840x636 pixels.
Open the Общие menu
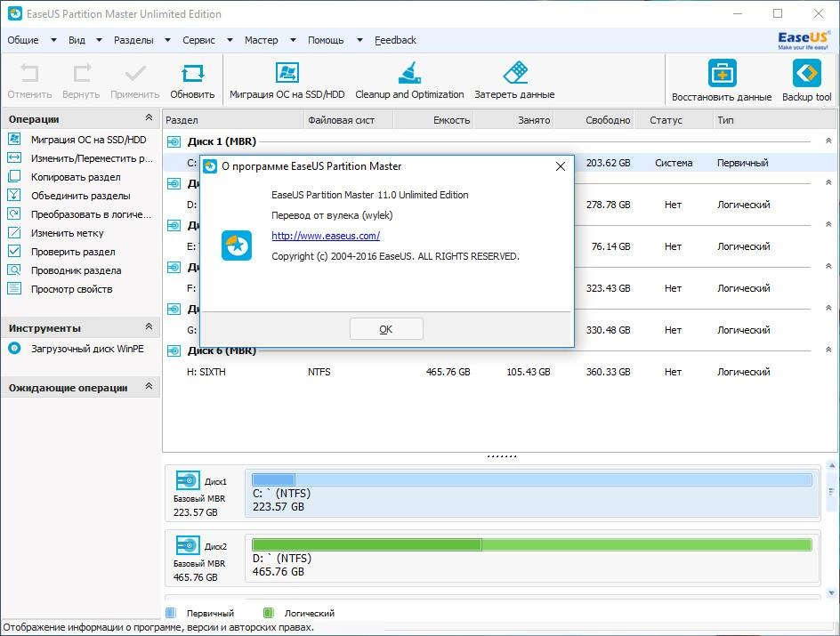(23, 40)
